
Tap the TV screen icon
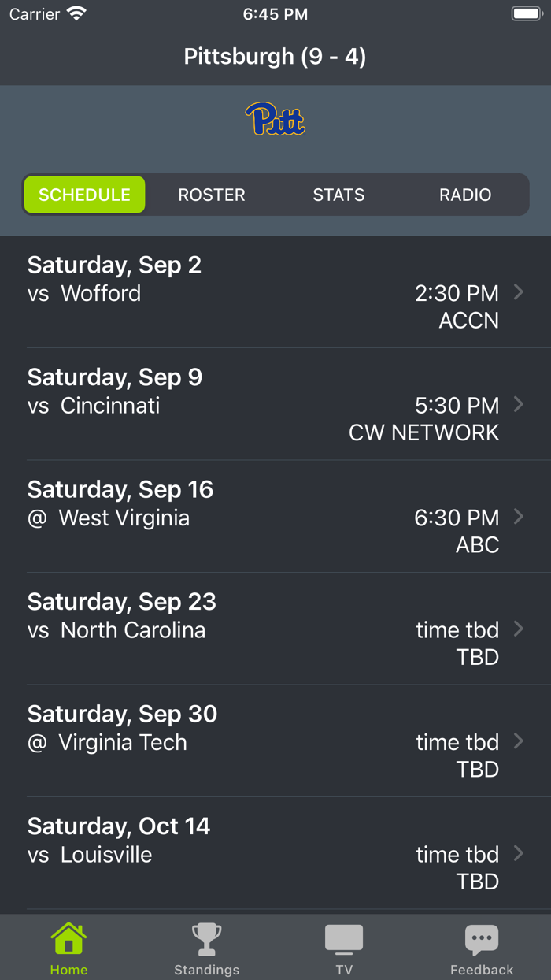[344, 939]
